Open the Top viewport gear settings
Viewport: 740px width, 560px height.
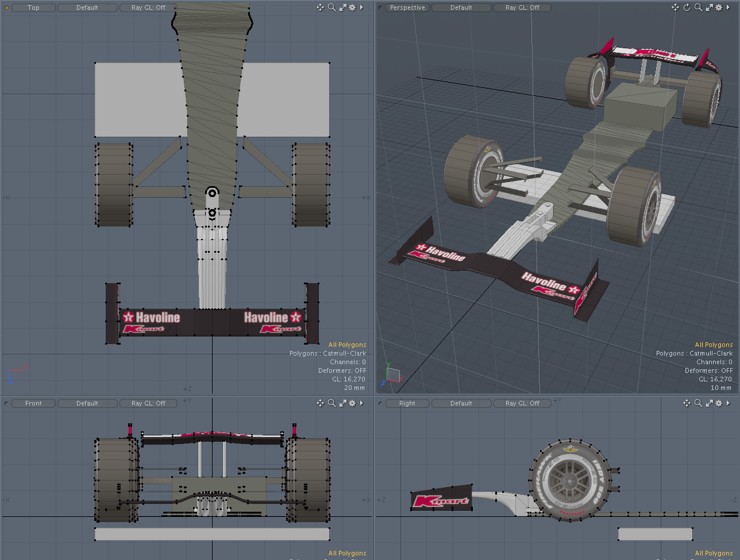click(352, 7)
